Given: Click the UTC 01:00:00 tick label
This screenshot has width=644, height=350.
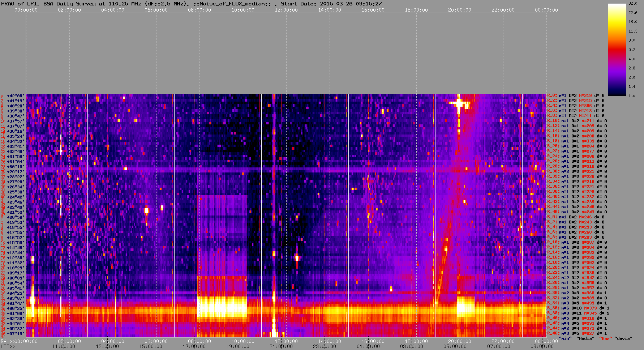Looking at the screenshot, I should point(368,347).
